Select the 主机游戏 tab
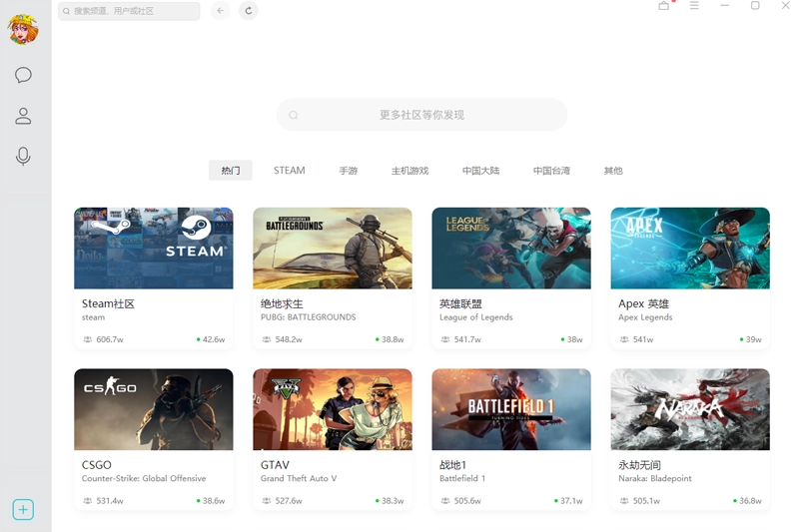Image resolution: width=799 pixels, height=532 pixels. click(x=409, y=171)
